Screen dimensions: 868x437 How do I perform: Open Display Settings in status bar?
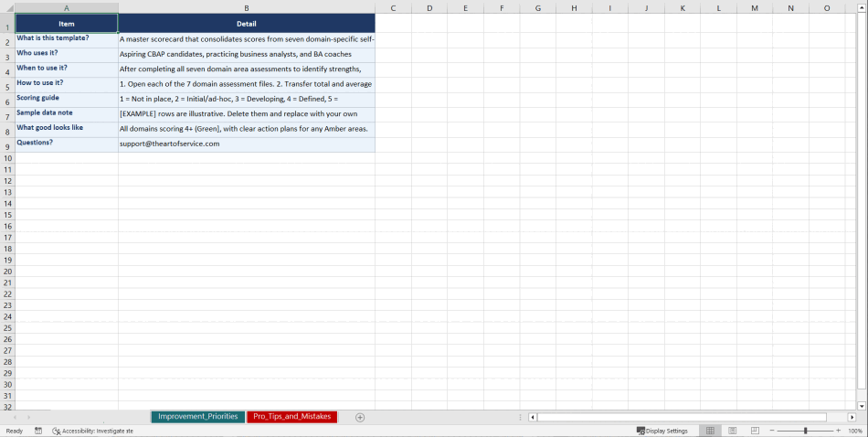[662, 431]
